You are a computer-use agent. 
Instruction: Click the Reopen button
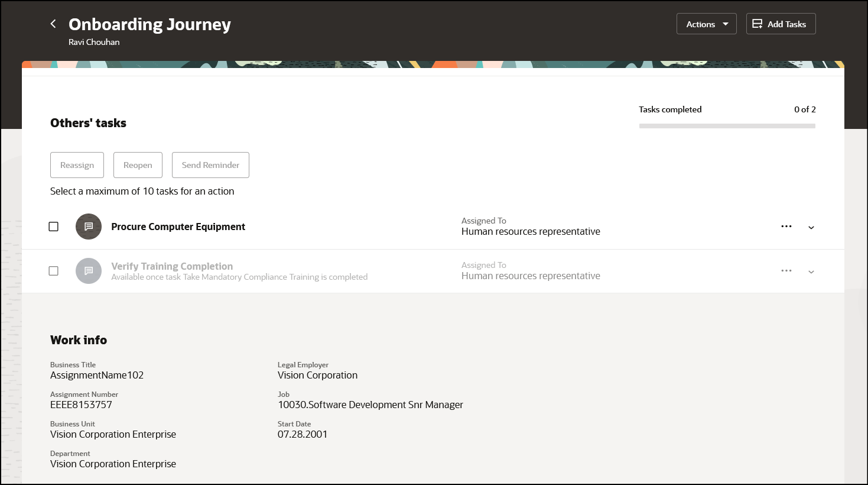(138, 165)
